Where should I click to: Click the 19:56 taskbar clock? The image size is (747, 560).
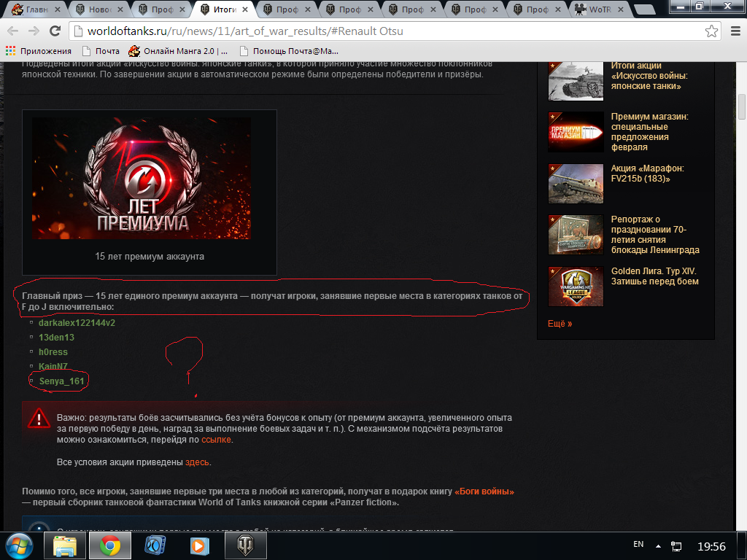(x=711, y=546)
